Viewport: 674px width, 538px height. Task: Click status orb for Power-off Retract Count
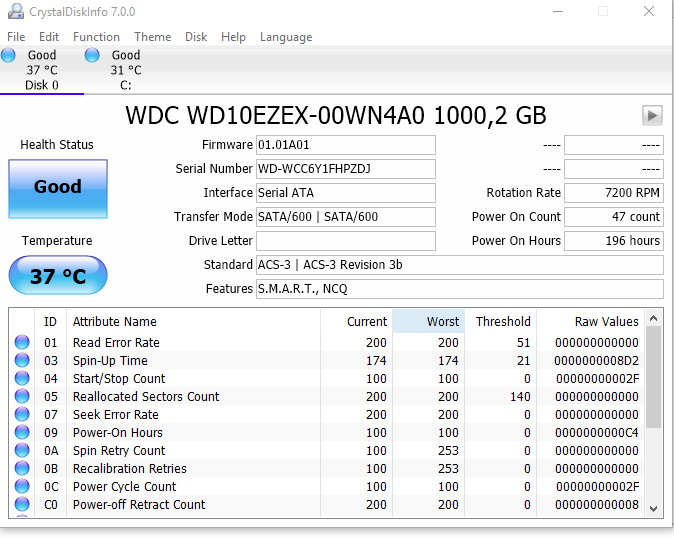point(22,504)
